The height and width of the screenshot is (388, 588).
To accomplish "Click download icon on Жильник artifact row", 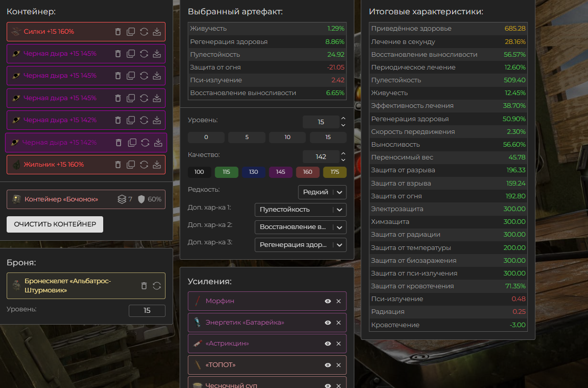I will coord(157,165).
